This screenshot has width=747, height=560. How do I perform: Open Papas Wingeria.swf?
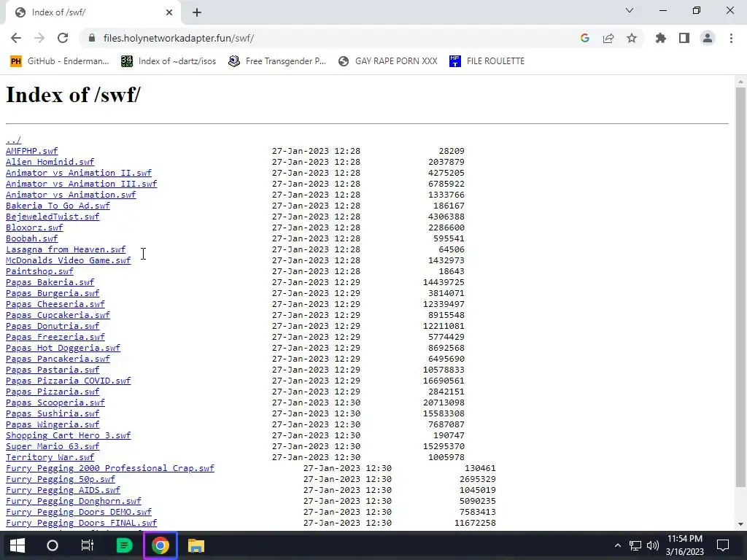[53, 425]
